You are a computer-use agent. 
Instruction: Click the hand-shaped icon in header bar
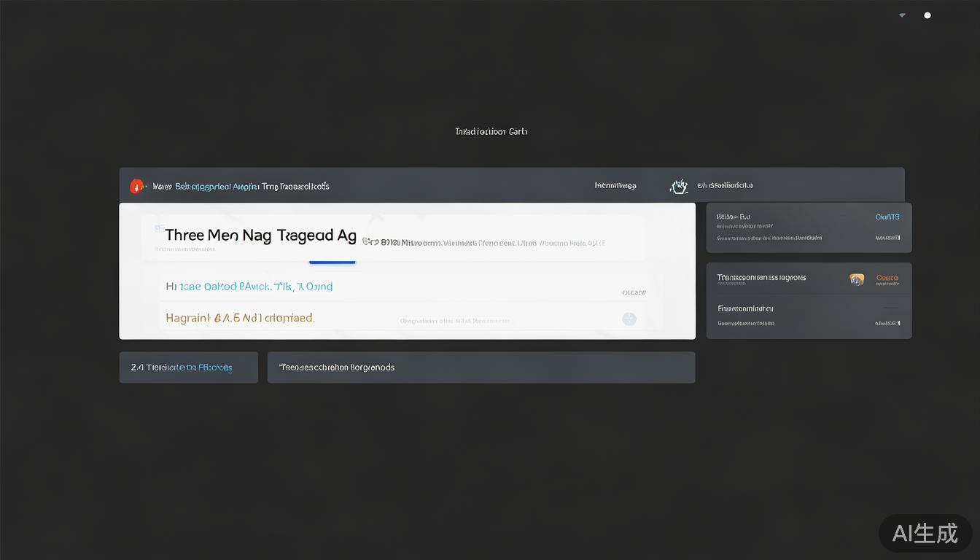click(x=679, y=186)
